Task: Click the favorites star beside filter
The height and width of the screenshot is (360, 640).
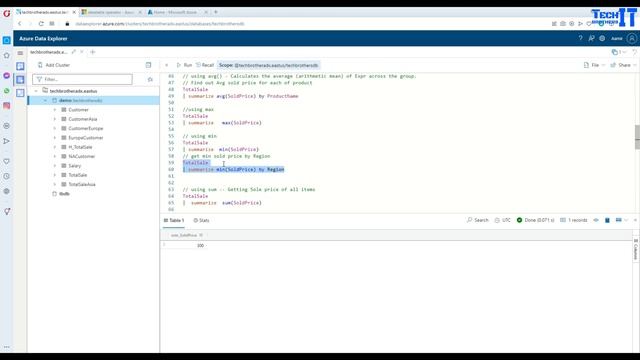Action: 150,79
